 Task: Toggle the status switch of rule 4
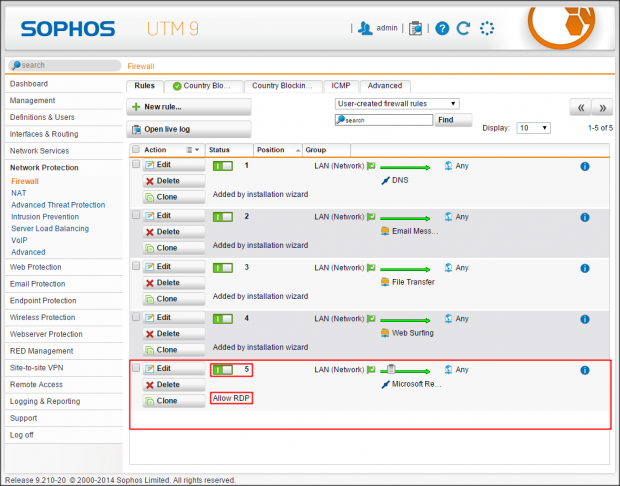(x=223, y=319)
